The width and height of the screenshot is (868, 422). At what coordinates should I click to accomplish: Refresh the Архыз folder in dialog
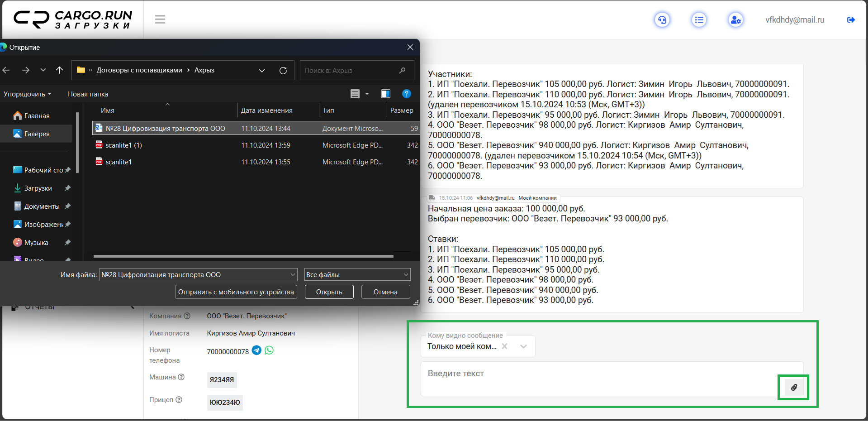click(283, 71)
